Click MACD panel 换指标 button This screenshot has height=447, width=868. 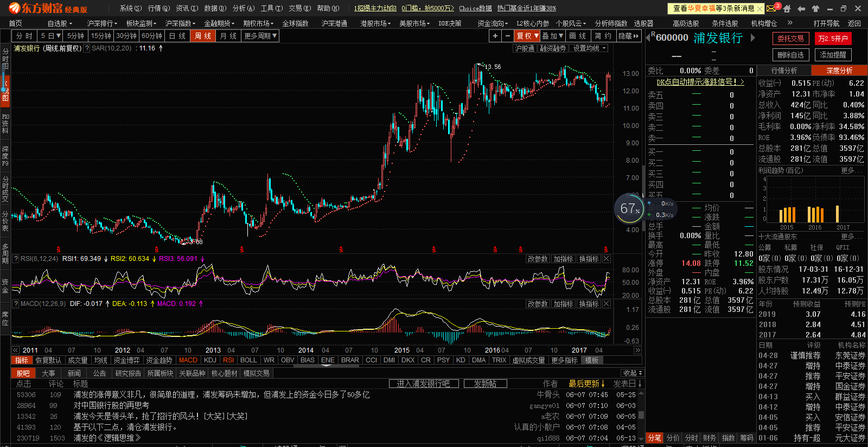click(589, 304)
